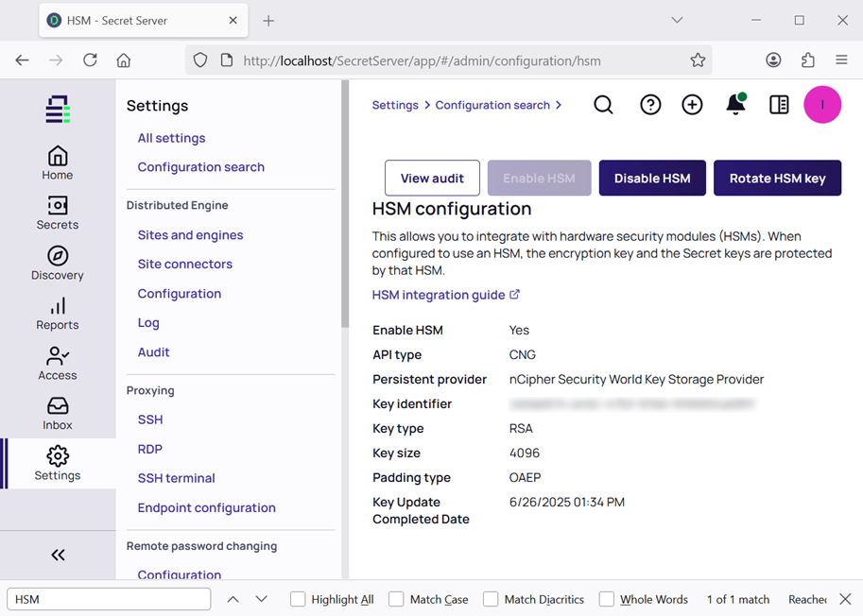Image resolution: width=863 pixels, height=616 pixels.
Task: Jump to next find match
Action: pos(262,599)
